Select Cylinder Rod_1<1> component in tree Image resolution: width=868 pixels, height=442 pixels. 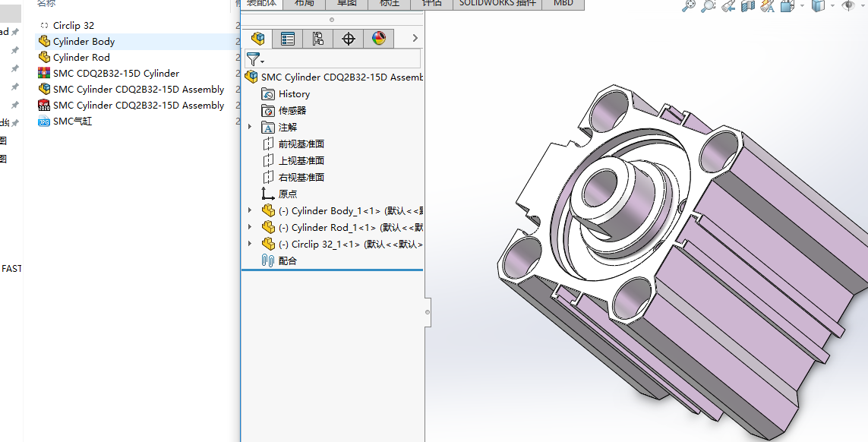click(x=342, y=227)
